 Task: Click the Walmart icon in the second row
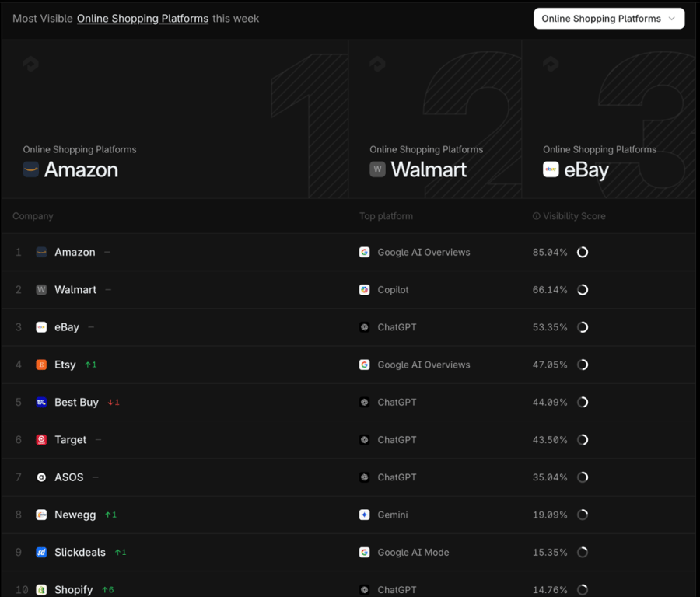pos(41,290)
